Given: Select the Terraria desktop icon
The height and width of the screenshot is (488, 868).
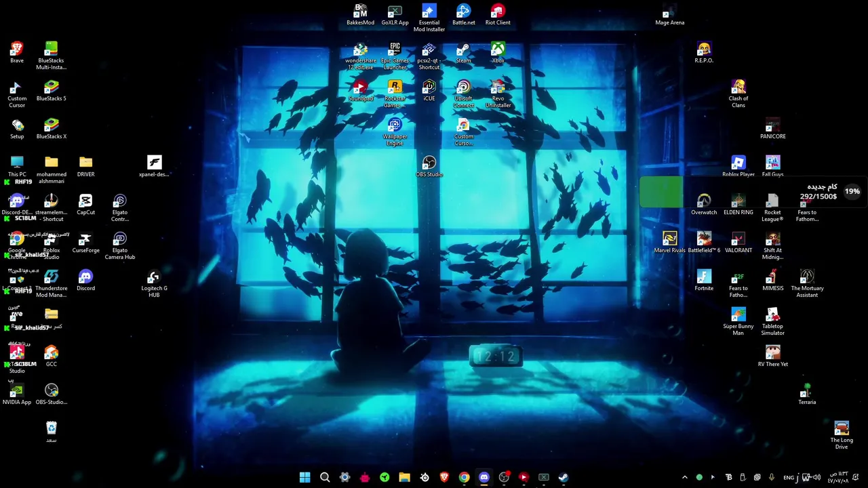Looking at the screenshot, I should tap(807, 394).
